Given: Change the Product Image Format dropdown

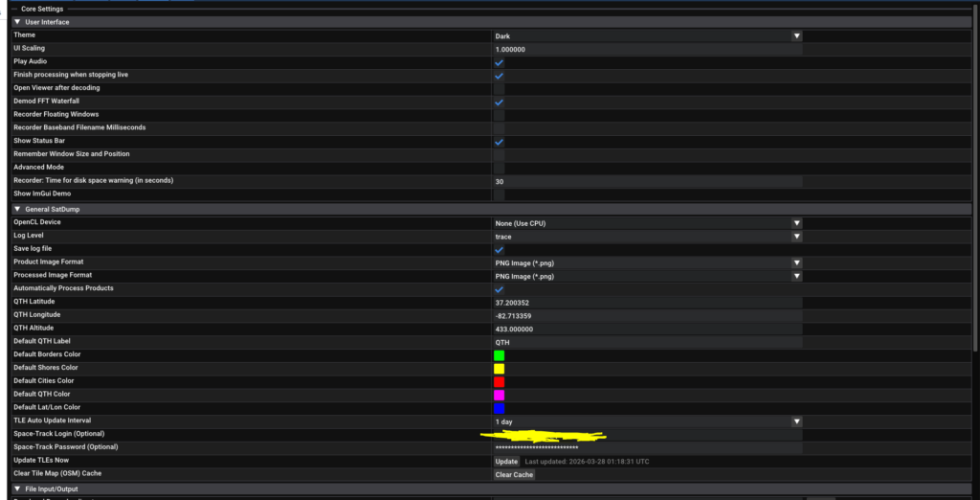Looking at the screenshot, I should (647, 262).
